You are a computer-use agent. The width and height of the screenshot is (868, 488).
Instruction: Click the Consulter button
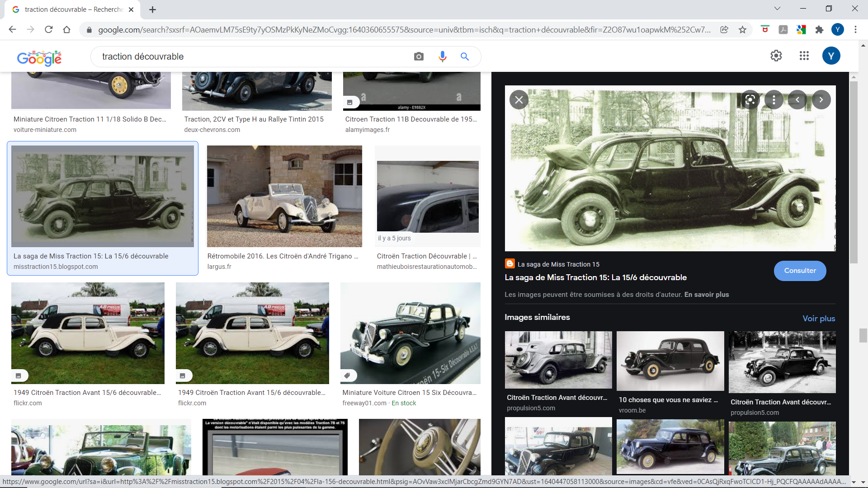pyautogui.click(x=800, y=271)
